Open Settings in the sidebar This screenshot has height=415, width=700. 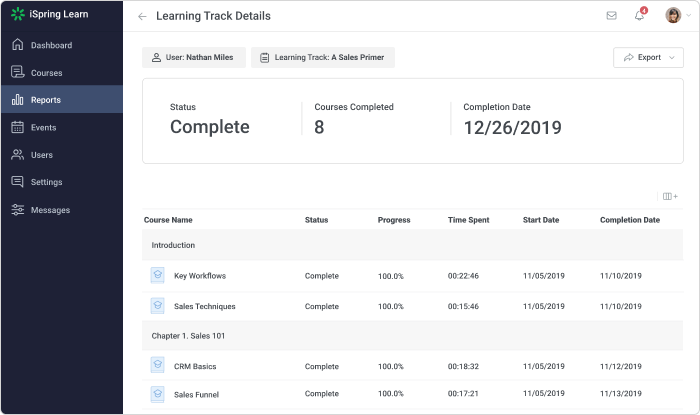(x=62, y=182)
